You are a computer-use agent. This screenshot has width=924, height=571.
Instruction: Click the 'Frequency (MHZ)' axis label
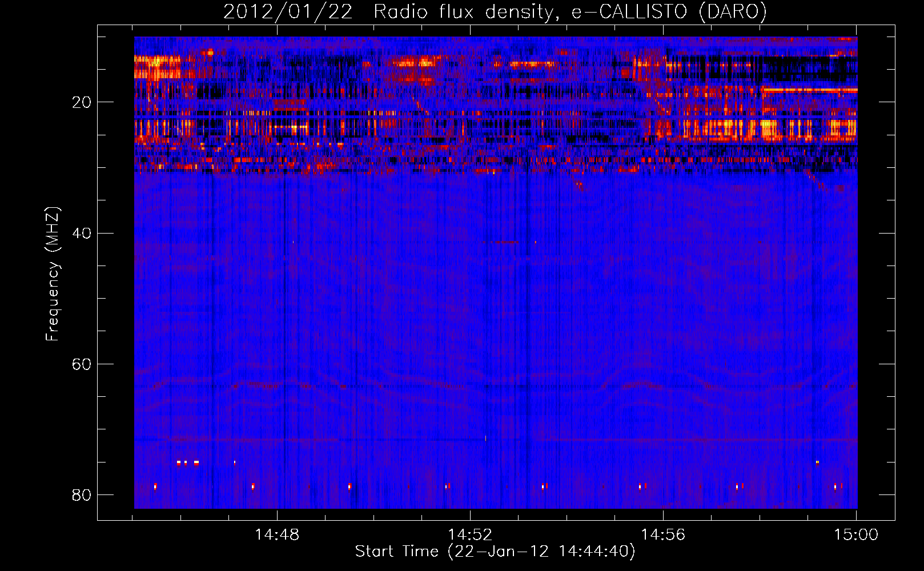pyautogui.click(x=52, y=275)
